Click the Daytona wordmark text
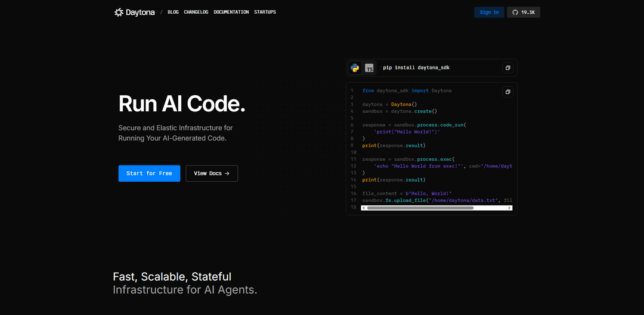 pos(140,13)
